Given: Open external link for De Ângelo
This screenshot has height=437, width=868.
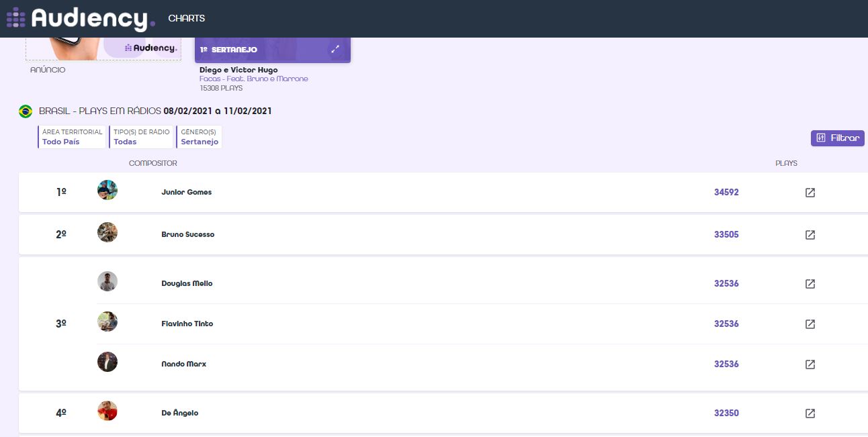Looking at the screenshot, I should click(x=810, y=414).
